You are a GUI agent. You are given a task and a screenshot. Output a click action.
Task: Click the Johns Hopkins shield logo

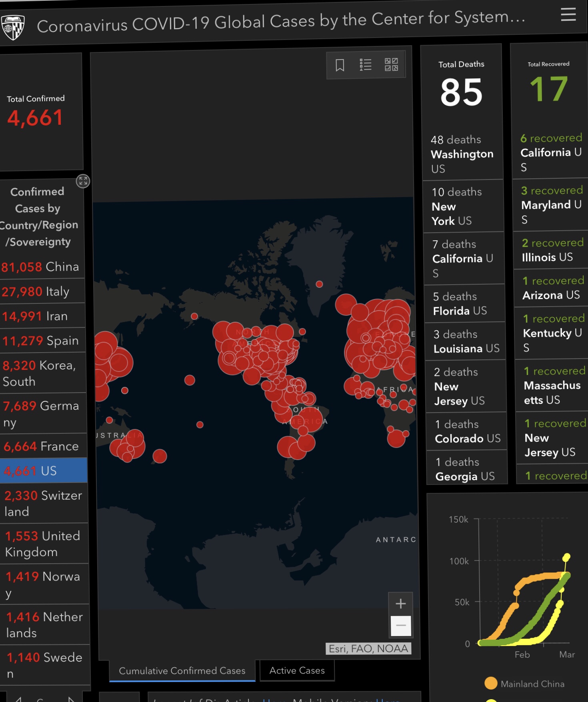pos(13,27)
